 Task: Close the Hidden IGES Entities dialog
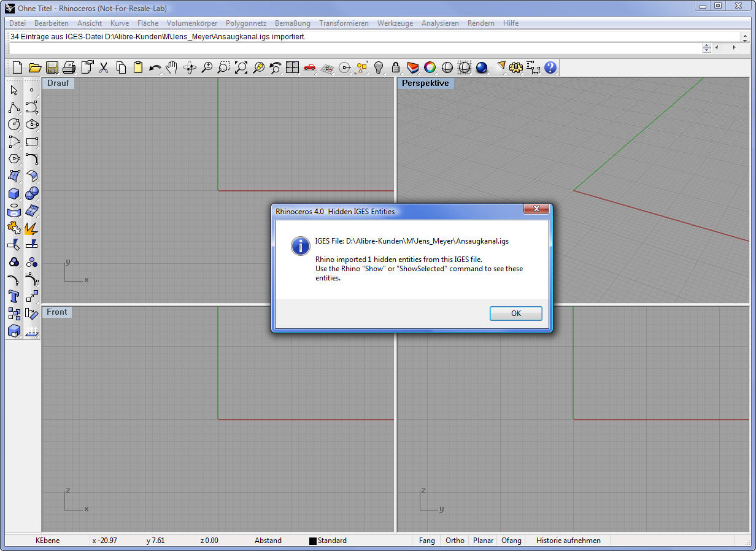click(535, 209)
